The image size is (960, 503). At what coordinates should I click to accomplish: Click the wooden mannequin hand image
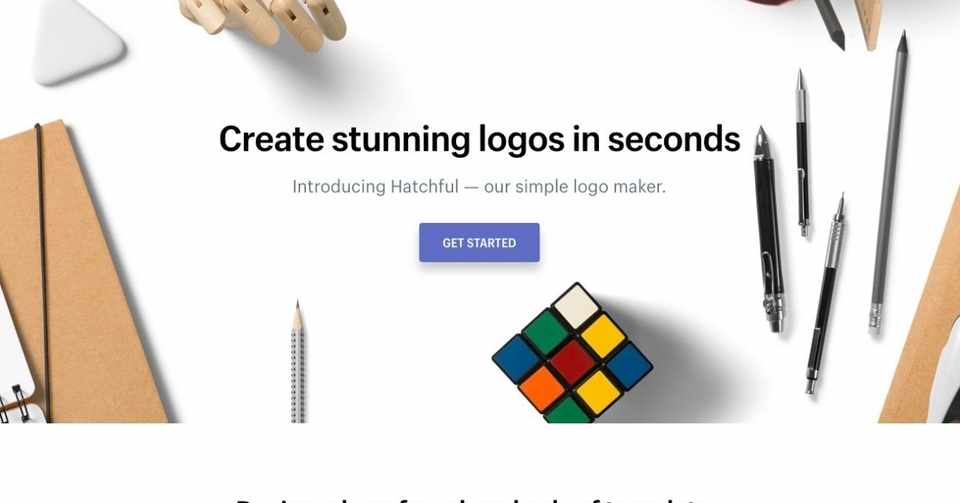(x=264, y=22)
